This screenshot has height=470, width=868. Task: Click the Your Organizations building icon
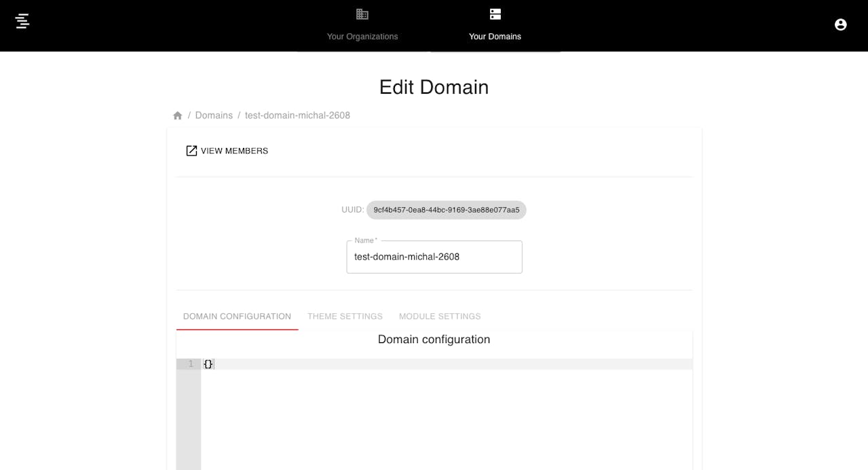(x=362, y=14)
